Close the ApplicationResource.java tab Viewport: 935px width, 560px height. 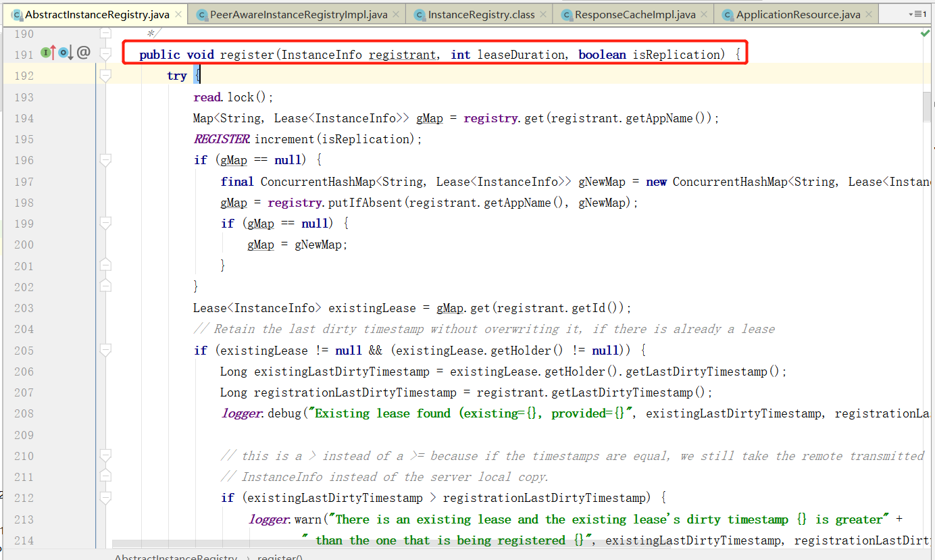click(x=869, y=14)
